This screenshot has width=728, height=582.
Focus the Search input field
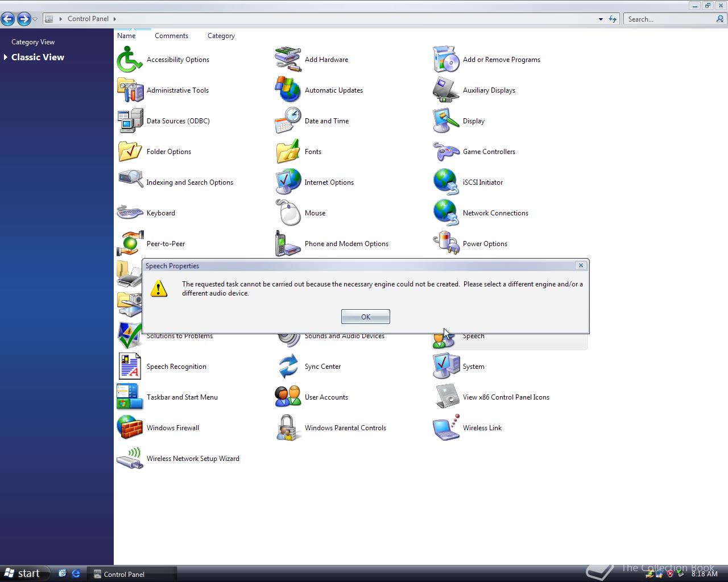point(669,19)
